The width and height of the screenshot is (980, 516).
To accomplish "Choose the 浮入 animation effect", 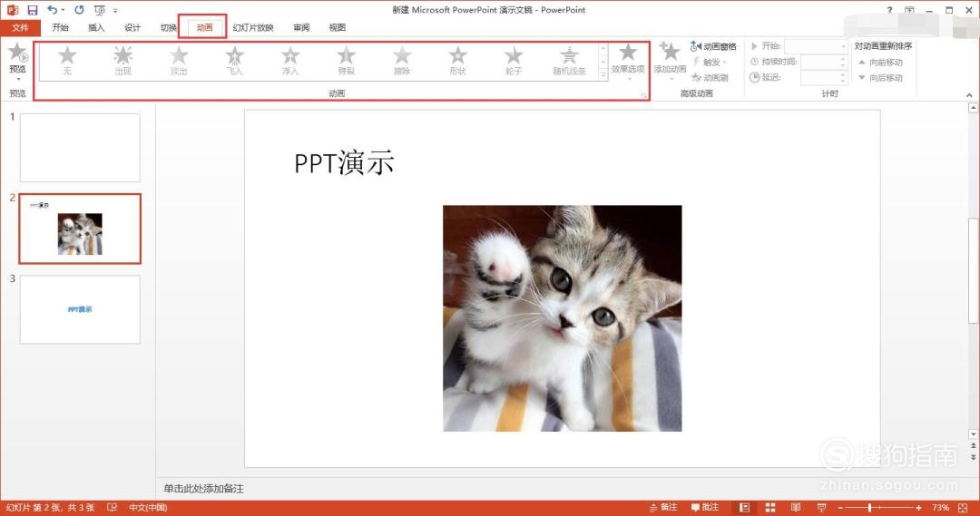I will coord(290,61).
